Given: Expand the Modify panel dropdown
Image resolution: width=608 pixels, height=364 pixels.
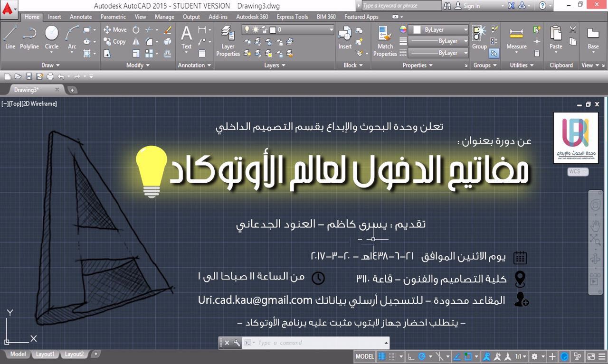Looking at the screenshot, I should tap(138, 65).
